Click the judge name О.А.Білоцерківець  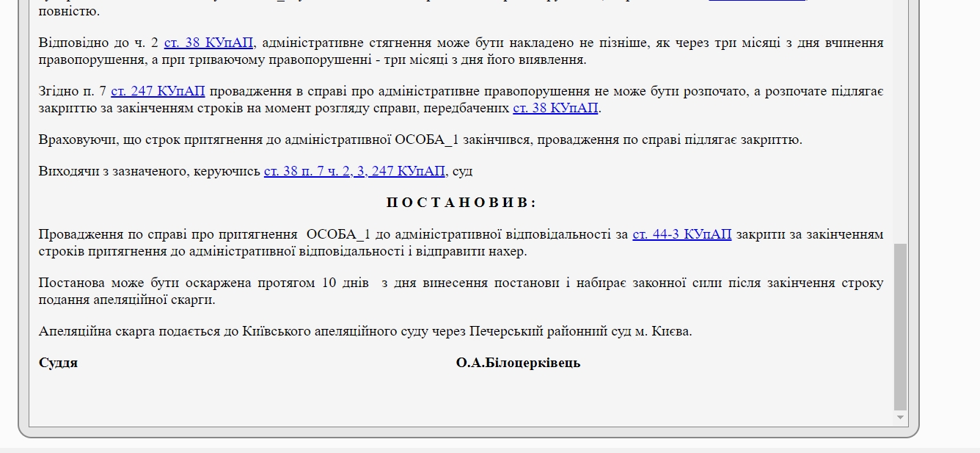[518, 363]
